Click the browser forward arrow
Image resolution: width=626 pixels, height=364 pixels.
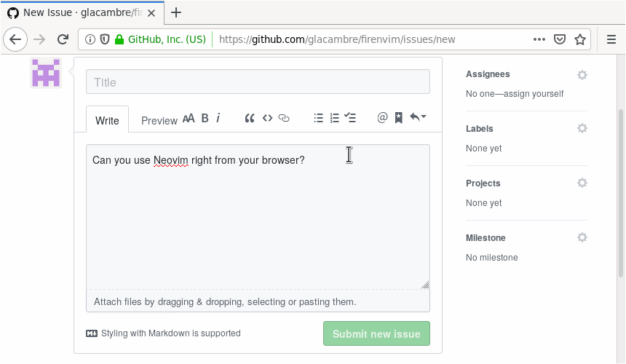39,39
